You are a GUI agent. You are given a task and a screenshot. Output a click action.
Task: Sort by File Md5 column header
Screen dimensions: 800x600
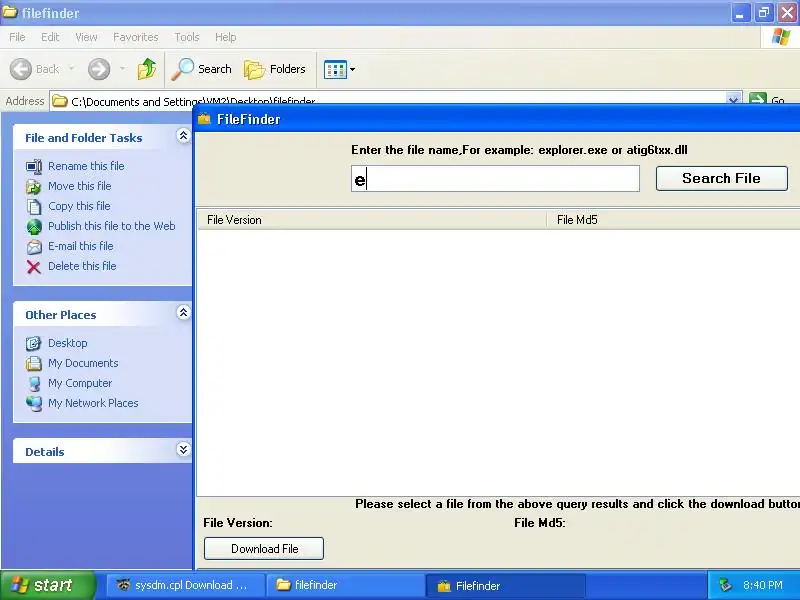point(673,220)
